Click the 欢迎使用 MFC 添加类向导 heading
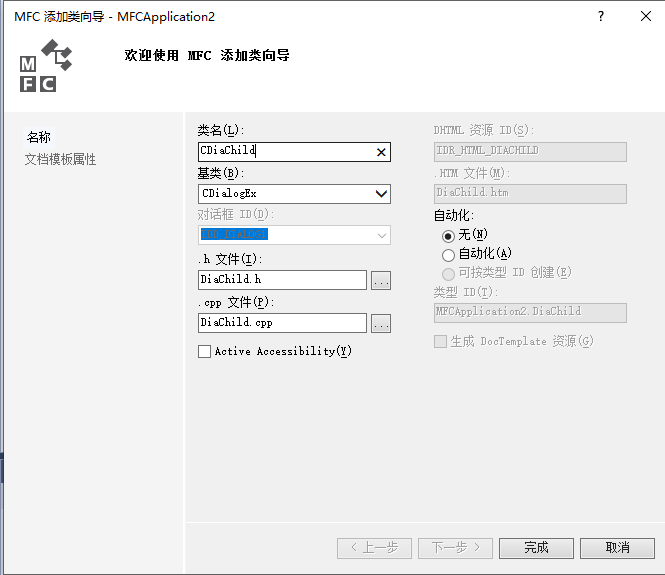 [207, 55]
